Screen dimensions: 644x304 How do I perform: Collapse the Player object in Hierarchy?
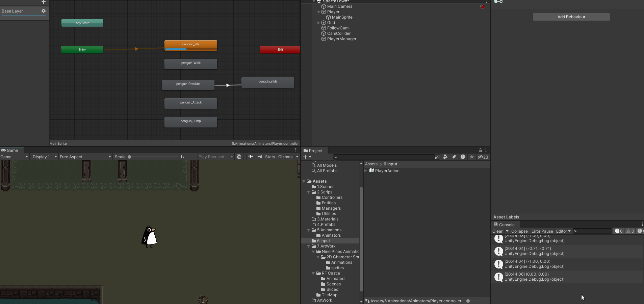318,12
